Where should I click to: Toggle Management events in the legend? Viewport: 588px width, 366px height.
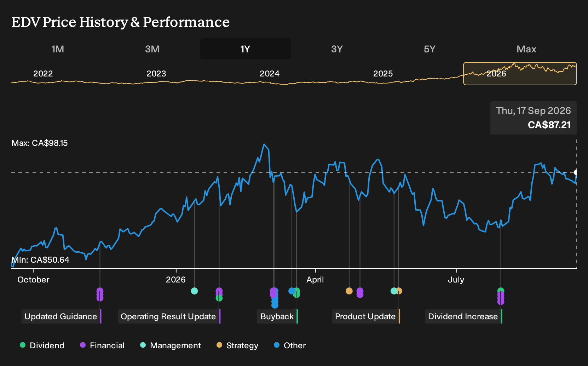(171, 345)
